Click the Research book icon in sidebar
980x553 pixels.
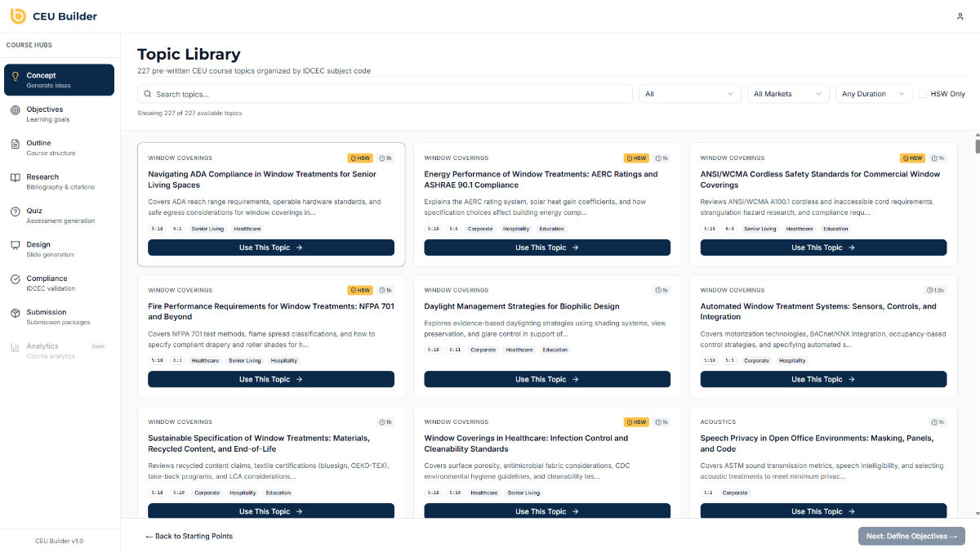coord(16,178)
